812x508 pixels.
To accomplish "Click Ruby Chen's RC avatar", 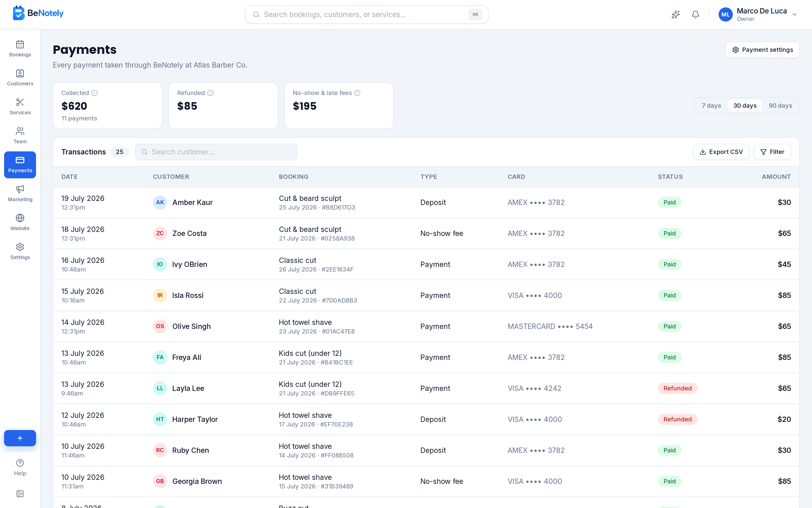I will [x=160, y=450].
